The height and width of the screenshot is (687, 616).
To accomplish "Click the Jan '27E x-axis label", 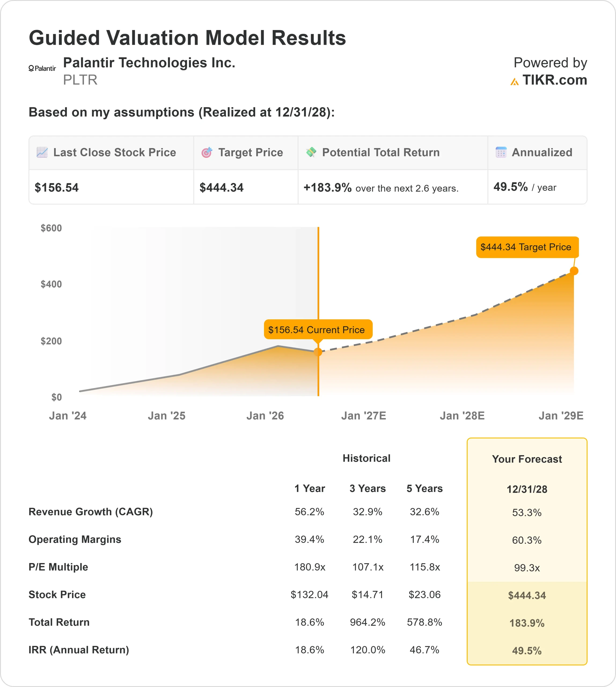I will click(364, 416).
